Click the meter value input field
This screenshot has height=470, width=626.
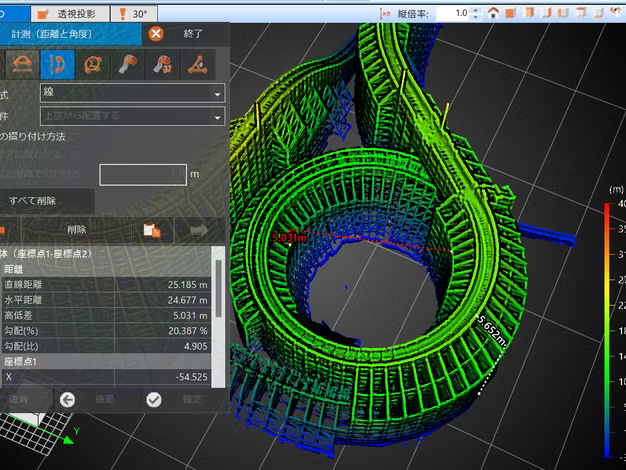pyautogui.click(x=142, y=174)
